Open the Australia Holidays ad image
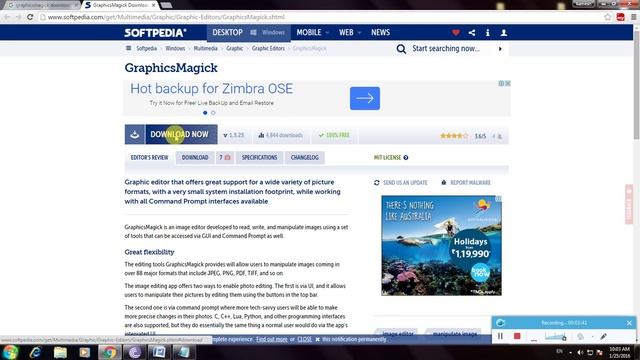Screen dimensions: 640x360 (x=441, y=245)
